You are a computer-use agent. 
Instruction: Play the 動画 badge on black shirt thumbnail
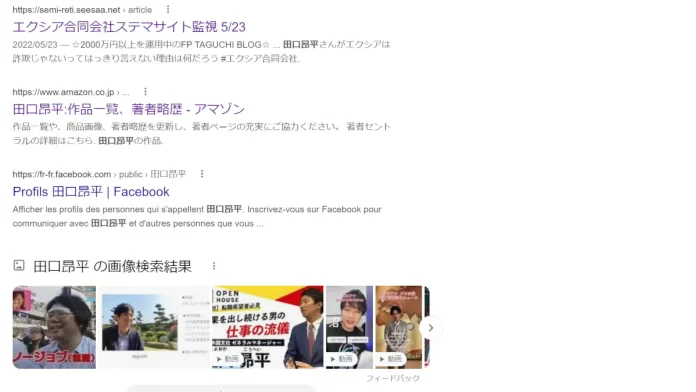(342, 359)
